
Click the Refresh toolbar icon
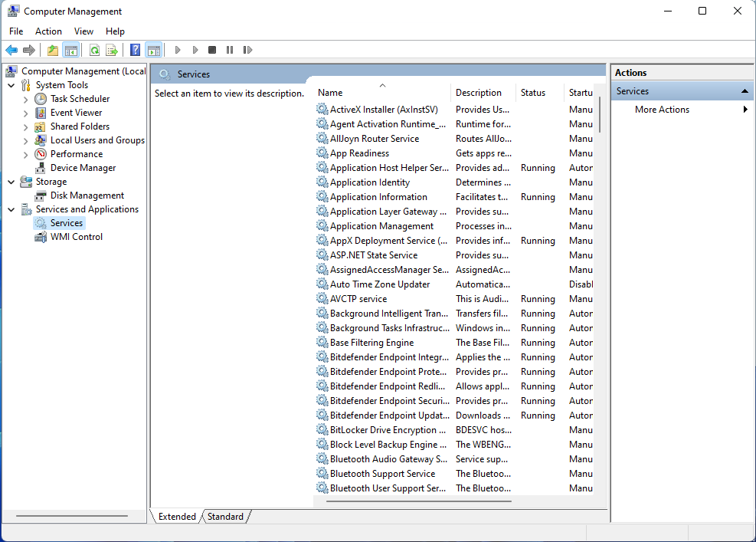[94, 50]
